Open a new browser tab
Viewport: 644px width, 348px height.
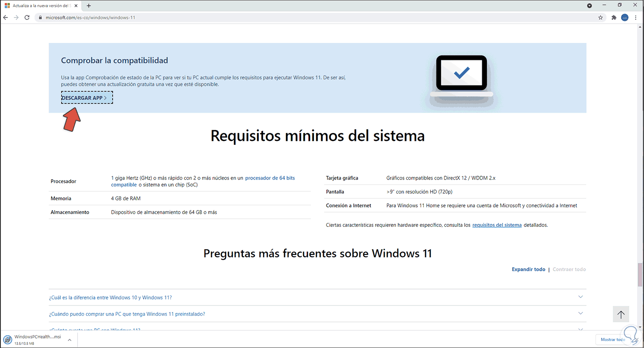[89, 6]
